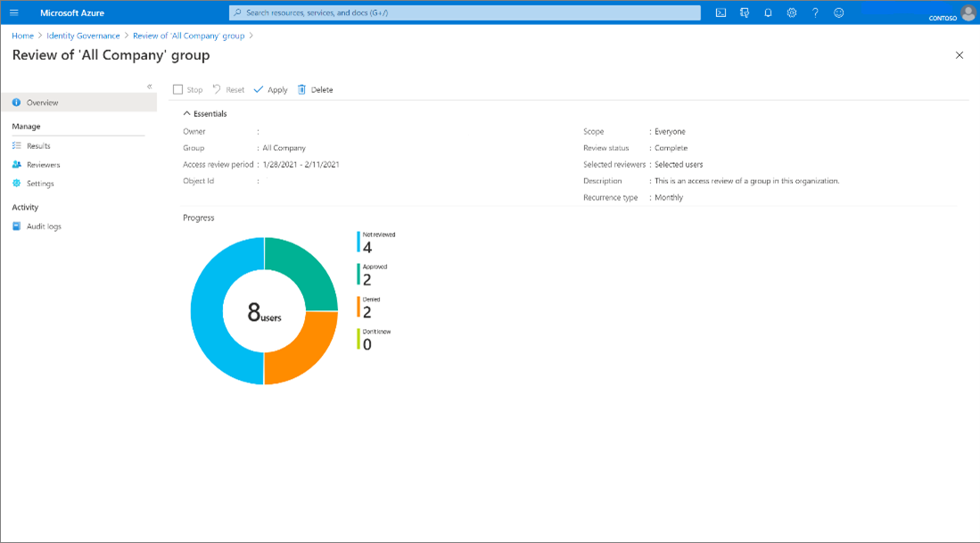This screenshot has height=543, width=980.
Task: Open the Directory and subscription filter icon
Action: pyautogui.click(x=745, y=13)
